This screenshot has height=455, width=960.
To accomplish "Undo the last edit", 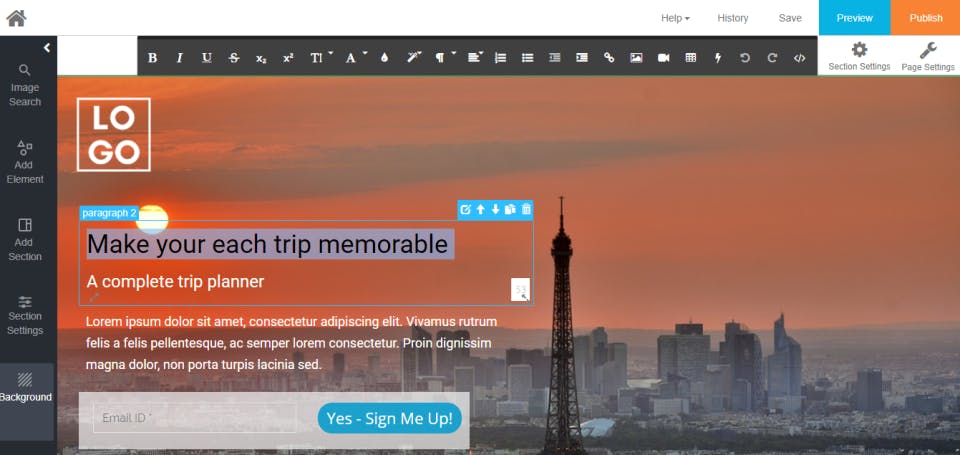I will [744, 58].
